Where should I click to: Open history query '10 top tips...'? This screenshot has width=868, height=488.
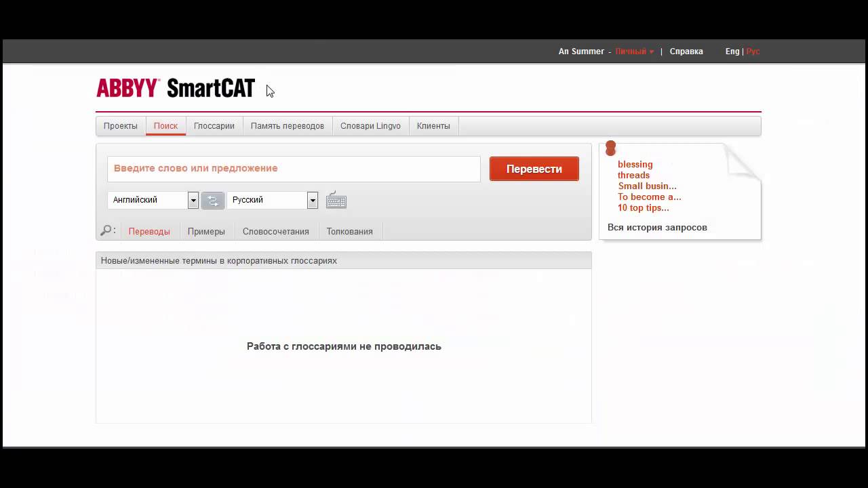point(644,208)
